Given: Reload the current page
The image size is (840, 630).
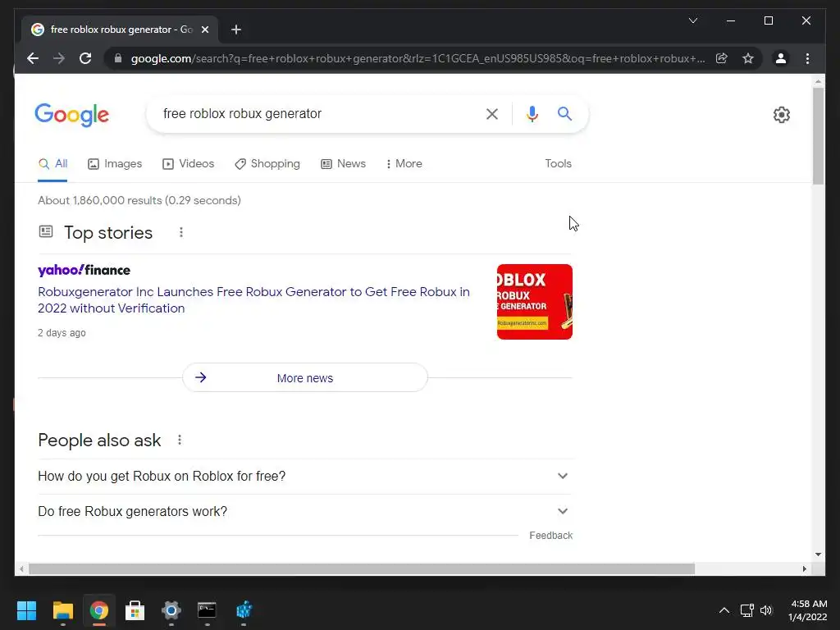Looking at the screenshot, I should coord(85,58).
